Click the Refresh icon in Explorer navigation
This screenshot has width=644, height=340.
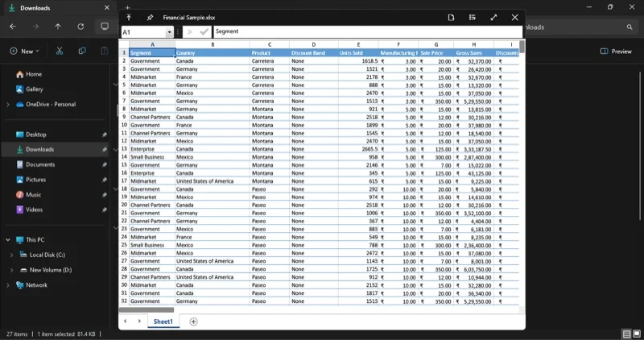pyautogui.click(x=80, y=27)
